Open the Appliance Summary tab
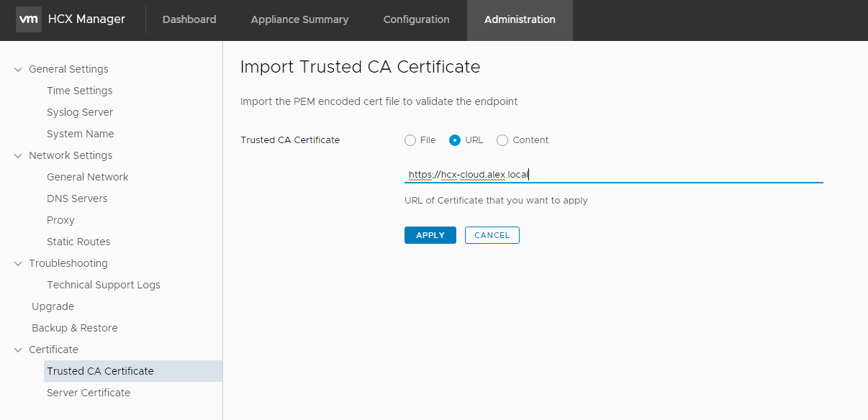The image size is (868, 420). (x=299, y=19)
